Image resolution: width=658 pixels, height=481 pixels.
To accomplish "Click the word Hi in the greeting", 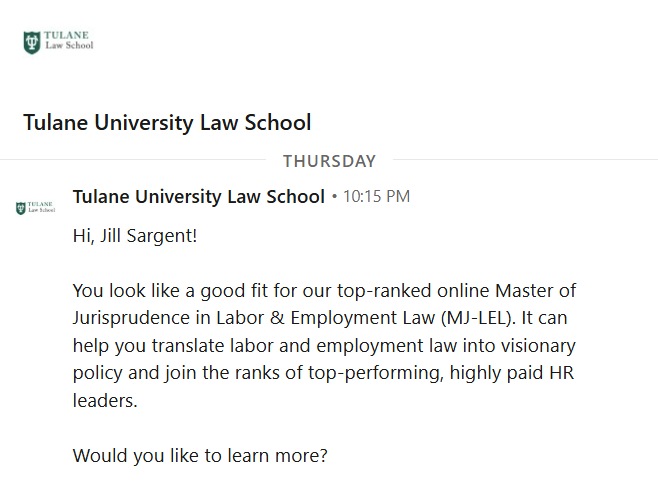I will tap(82, 238).
